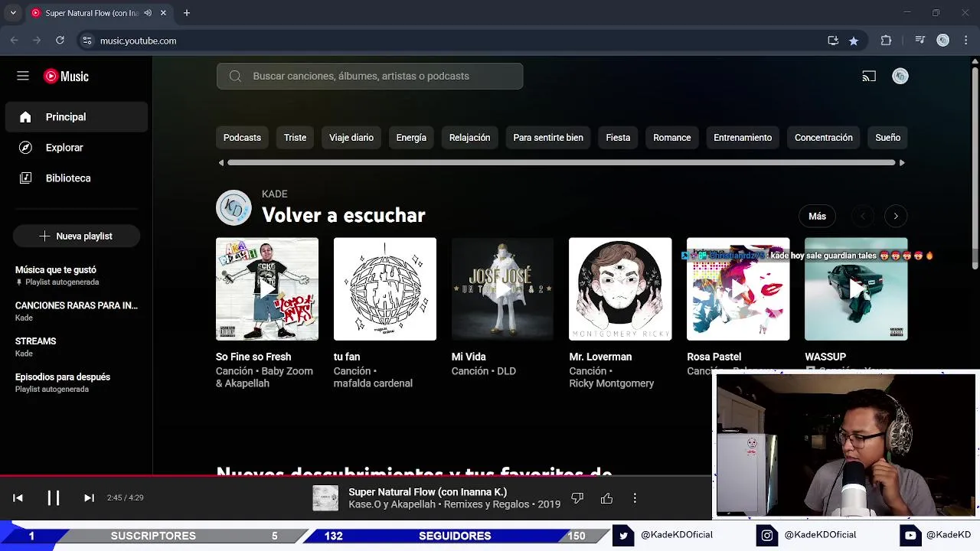Click install app icon in address bar
This screenshot has width=980, height=551.
point(833,41)
